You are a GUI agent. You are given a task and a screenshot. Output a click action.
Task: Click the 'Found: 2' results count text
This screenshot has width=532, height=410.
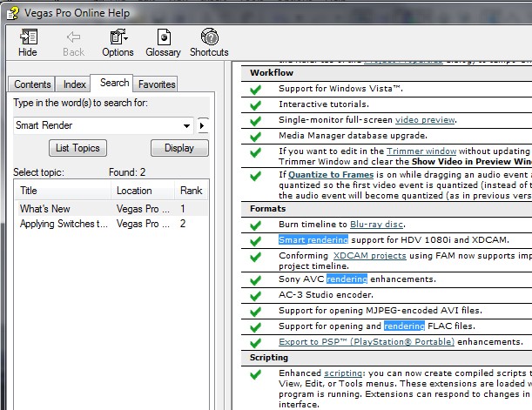point(127,172)
